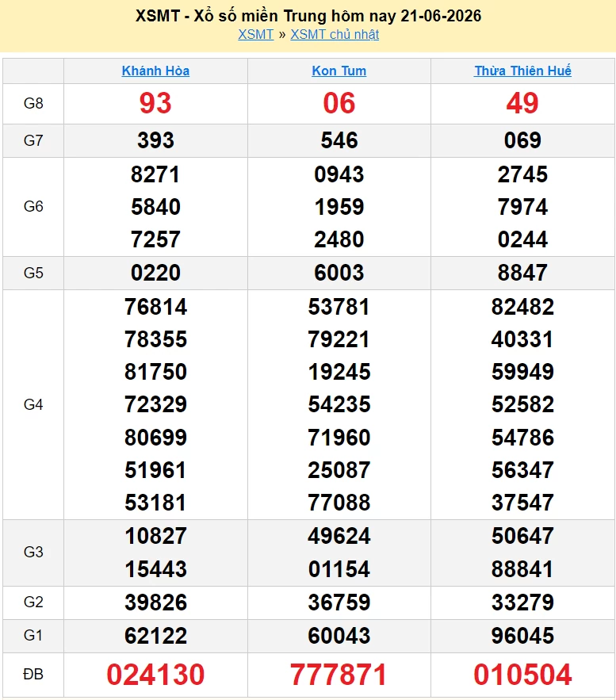Select G4 number 59949

[522, 373]
